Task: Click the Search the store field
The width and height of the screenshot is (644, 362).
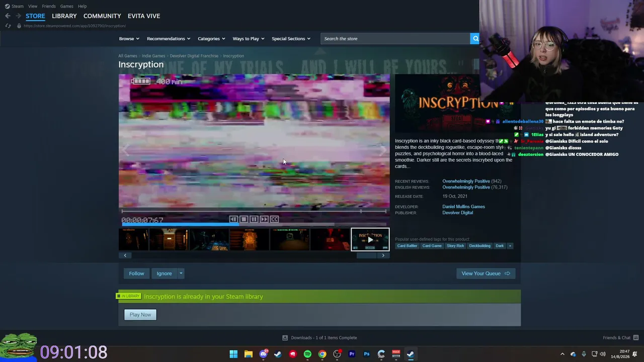Action: (x=395, y=39)
